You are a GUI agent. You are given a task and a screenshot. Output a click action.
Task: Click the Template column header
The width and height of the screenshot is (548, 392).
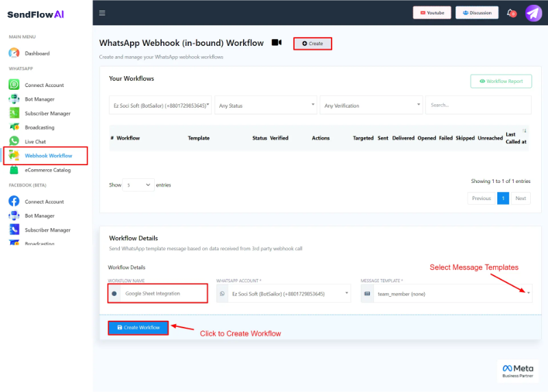click(x=199, y=138)
